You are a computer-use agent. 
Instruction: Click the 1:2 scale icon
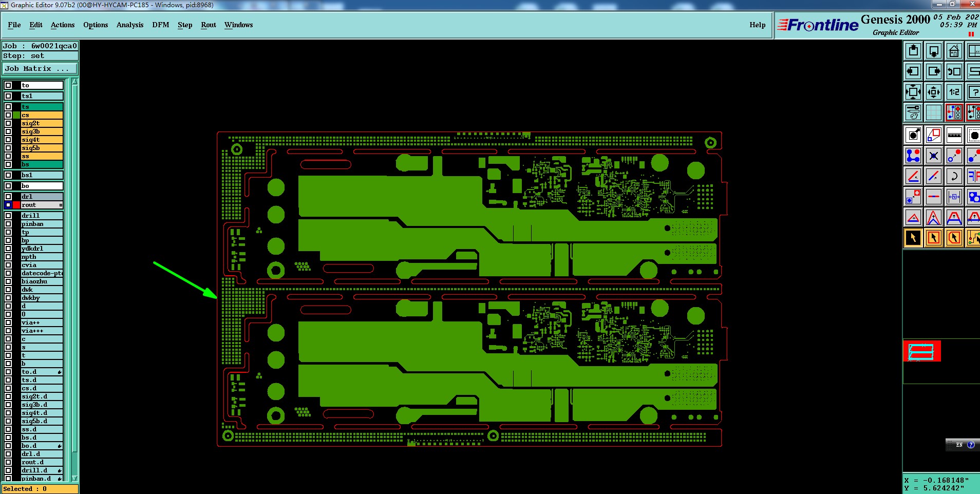point(954,92)
